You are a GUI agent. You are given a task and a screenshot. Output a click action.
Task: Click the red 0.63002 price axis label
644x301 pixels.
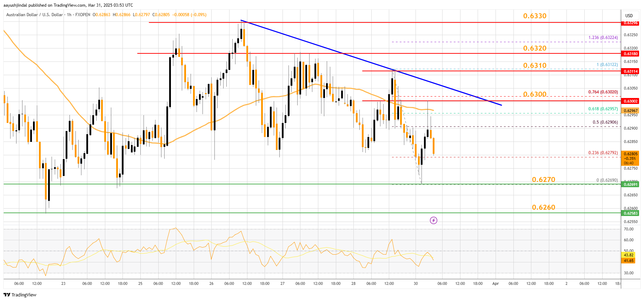point(630,101)
